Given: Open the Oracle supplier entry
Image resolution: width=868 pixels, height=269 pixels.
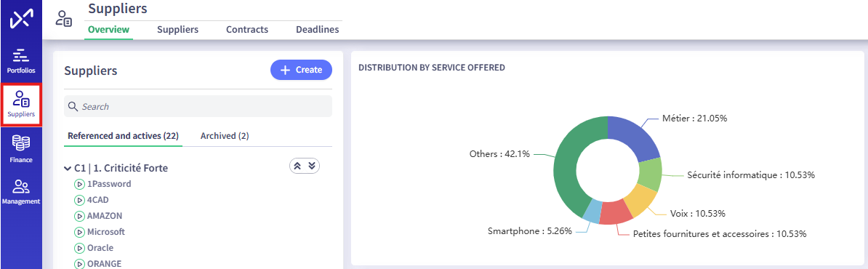Looking at the screenshot, I should pyautogui.click(x=100, y=248).
